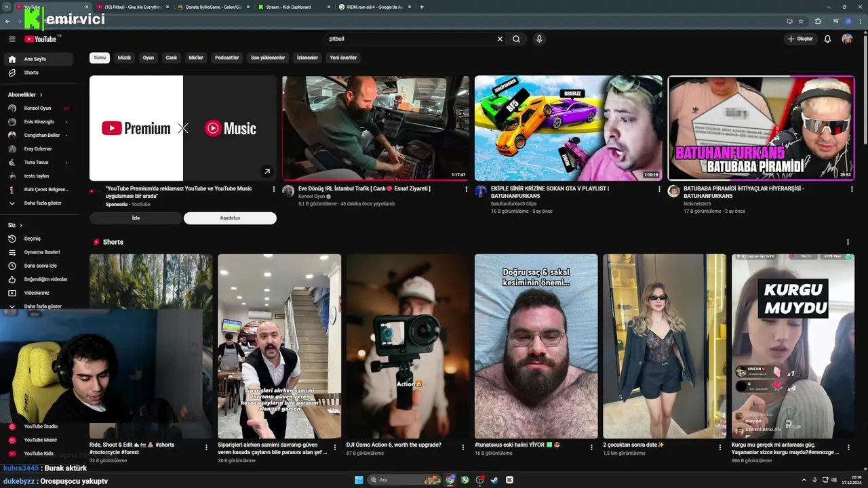868x488 pixels.
Task: Go back with browser back arrow
Action: click(x=7, y=21)
